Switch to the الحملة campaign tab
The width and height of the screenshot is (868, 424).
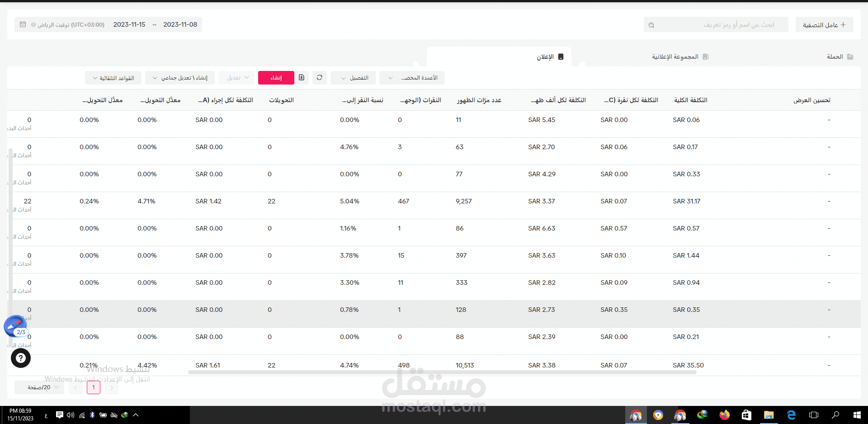click(840, 57)
